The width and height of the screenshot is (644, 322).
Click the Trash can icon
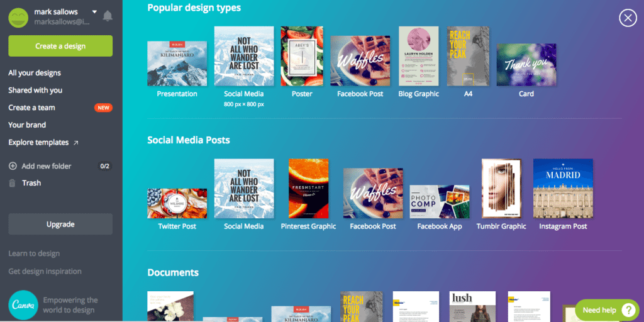pos(13,183)
